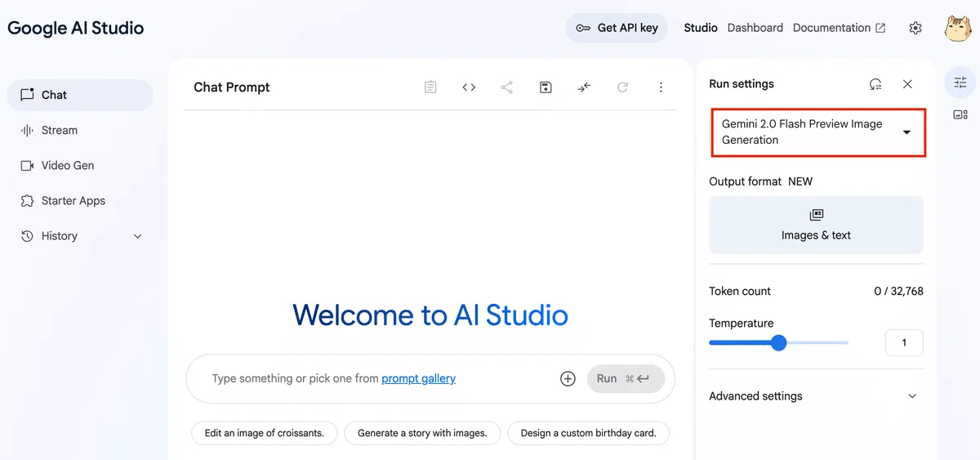Open settings gear icon in the header
Image resolution: width=980 pixels, height=460 pixels.
click(x=915, y=28)
